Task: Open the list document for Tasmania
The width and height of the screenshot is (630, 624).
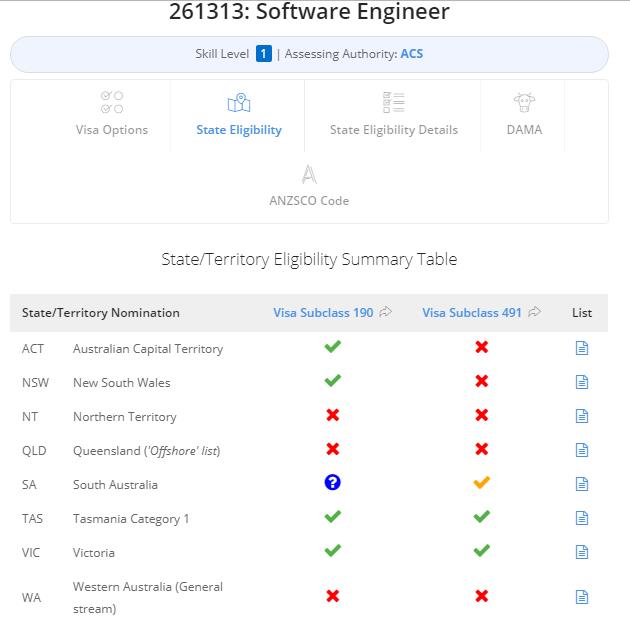Action: [x=581, y=518]
